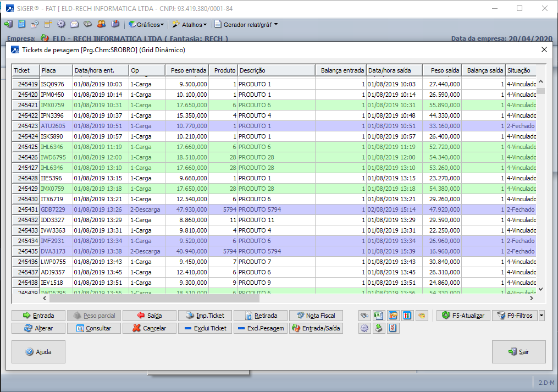
Task: Select the row for ticket 245431
Action: [165, 209]
